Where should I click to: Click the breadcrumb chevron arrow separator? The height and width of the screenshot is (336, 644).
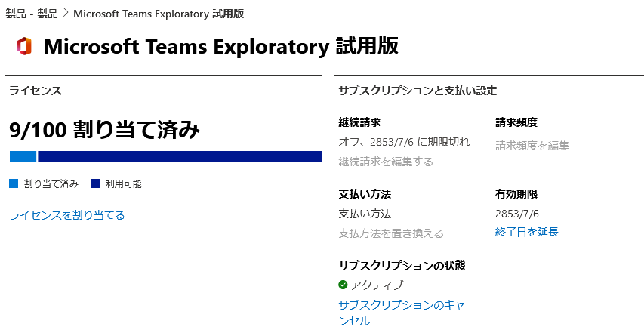tap(66, 13)
